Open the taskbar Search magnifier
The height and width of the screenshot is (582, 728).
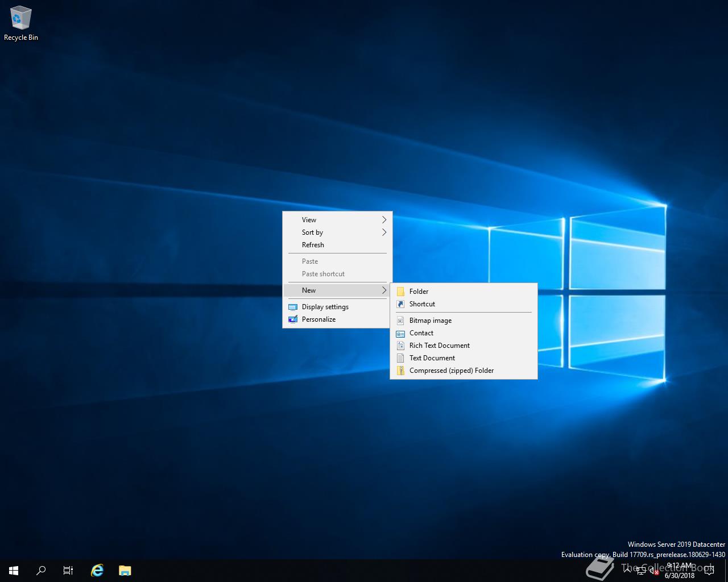(x=41, y=571)
